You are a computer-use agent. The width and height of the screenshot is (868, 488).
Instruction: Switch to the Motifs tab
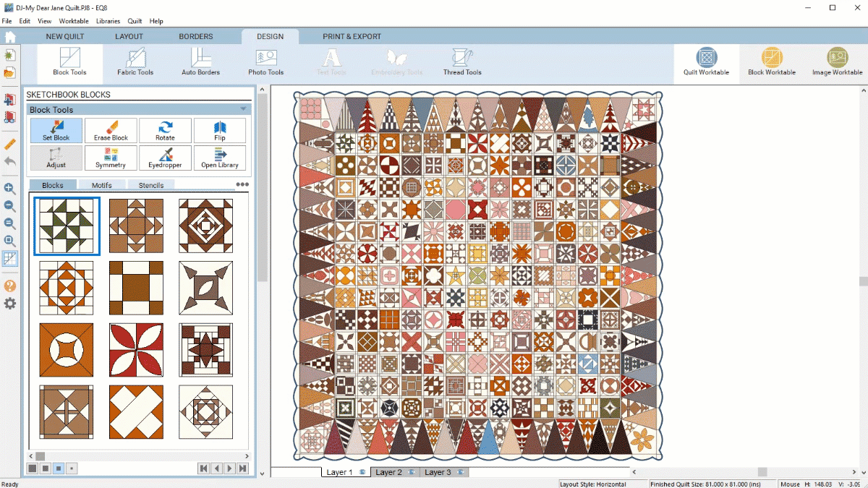tap(102, 186)
